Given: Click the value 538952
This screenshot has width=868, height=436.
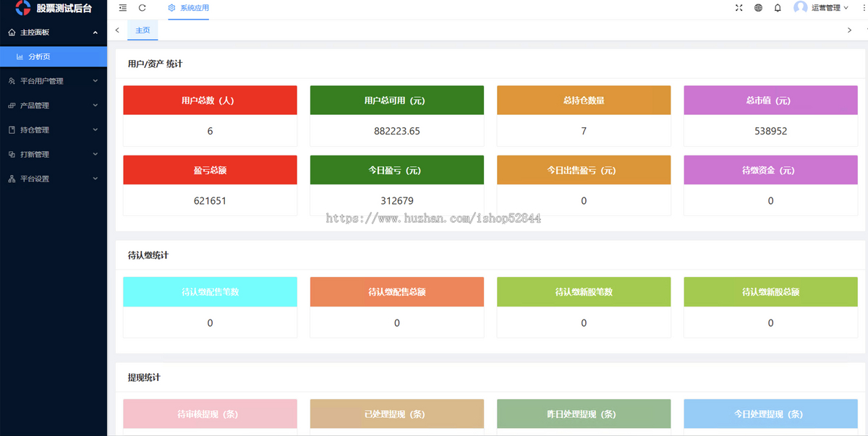Looking at the screenshot, I should point(770,131).
